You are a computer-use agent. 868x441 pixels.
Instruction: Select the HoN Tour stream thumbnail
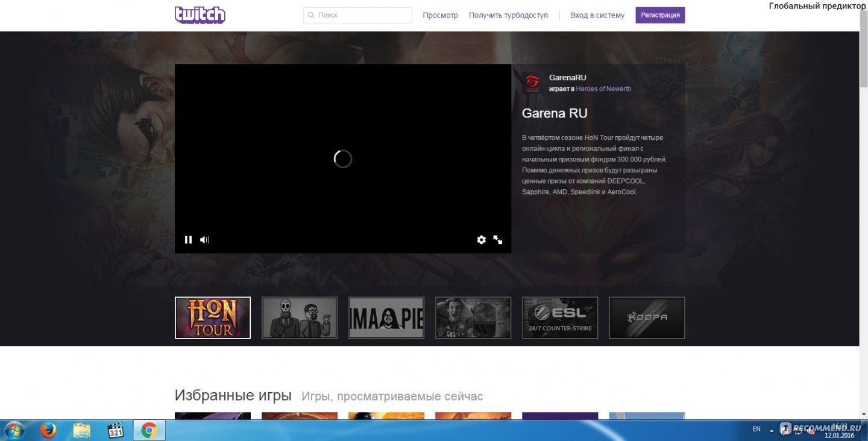point(213,317)
